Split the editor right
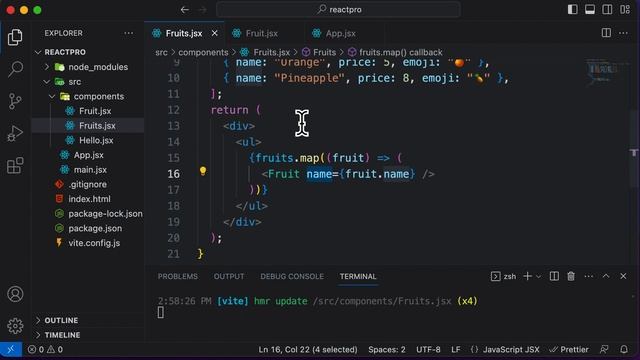Screen dimensions: 640x360 pyautogui.click(x=606, y=33)
